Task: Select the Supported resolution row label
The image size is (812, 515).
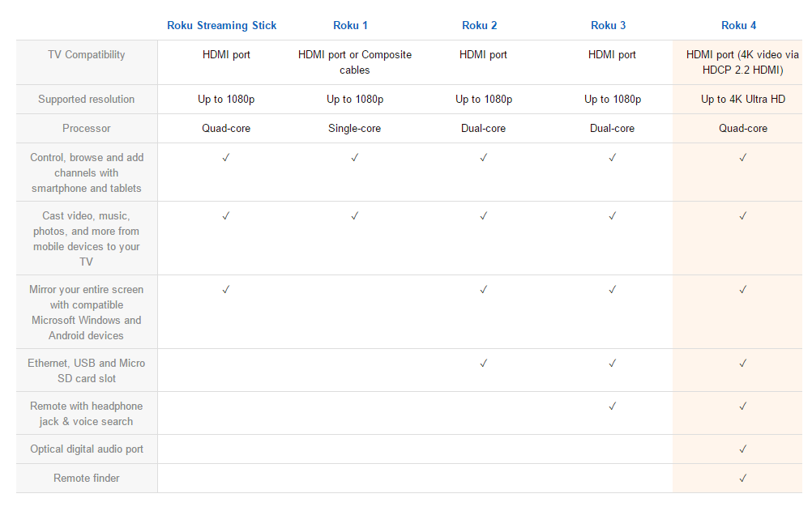Action: point(87,99)
